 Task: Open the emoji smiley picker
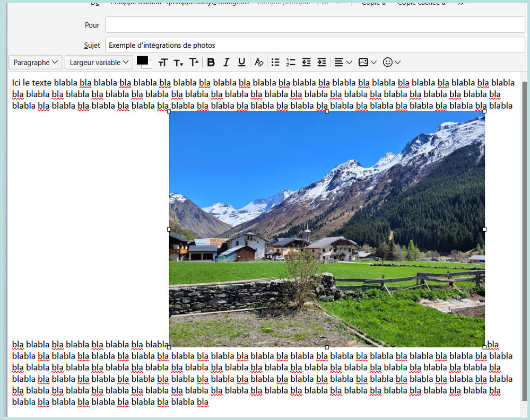click(x=392, y=63)
